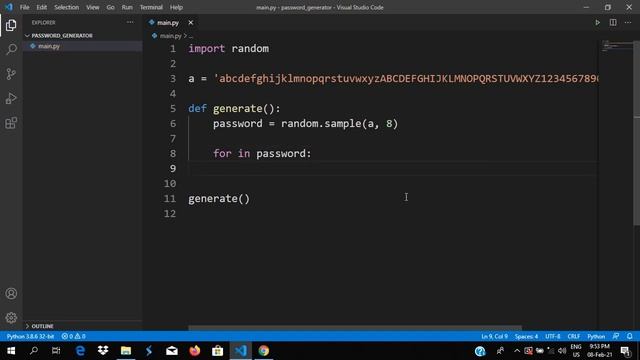The height and width of the screenshot is (360, 640).
Task: Open the Run menu
Action: (x=127, y=7)
